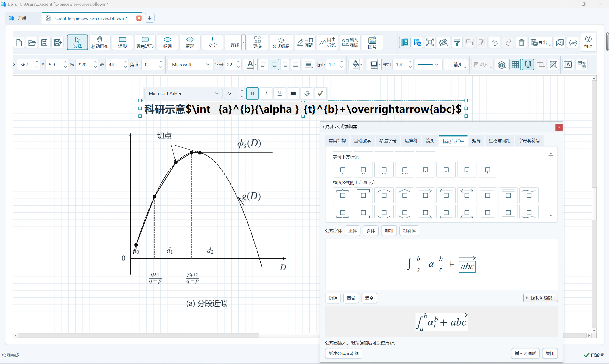Choose the 文字 text tool
609x364 pixels.
point(212,42)
